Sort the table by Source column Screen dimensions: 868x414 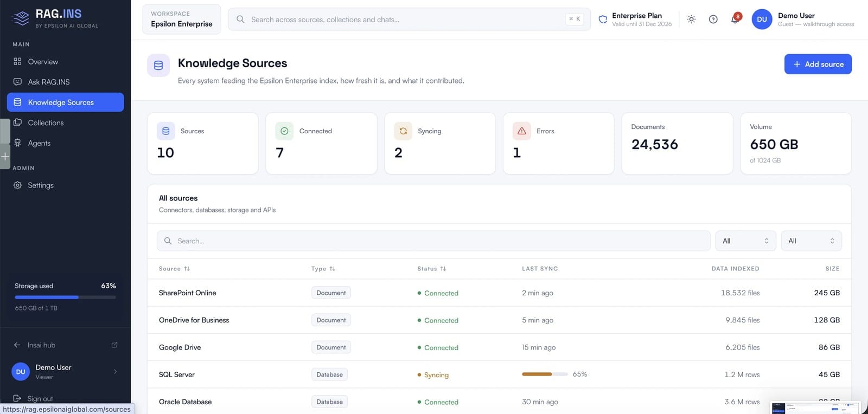click(x=174, y=269)
